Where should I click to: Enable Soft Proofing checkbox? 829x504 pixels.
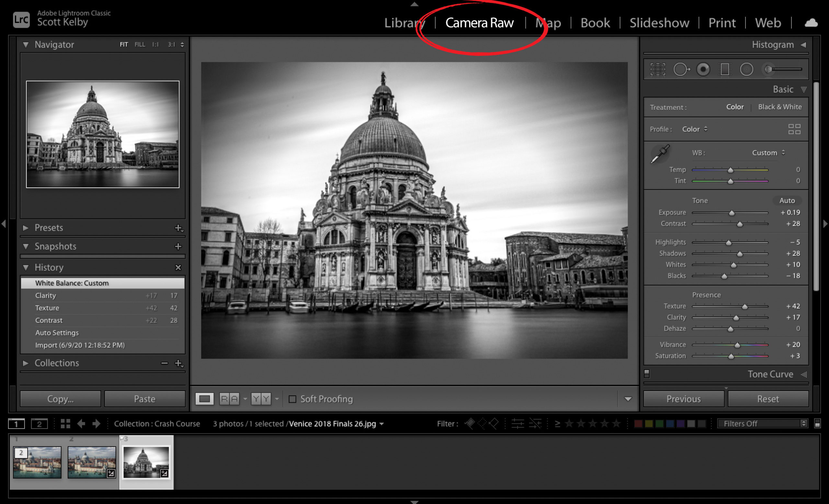point(291,398)
